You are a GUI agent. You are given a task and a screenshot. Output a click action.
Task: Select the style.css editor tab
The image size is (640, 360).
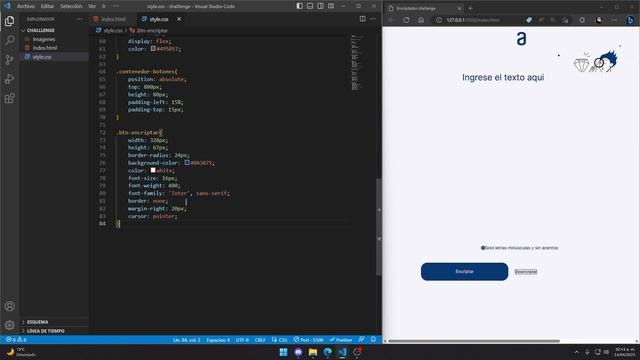(x=159, y=19)
